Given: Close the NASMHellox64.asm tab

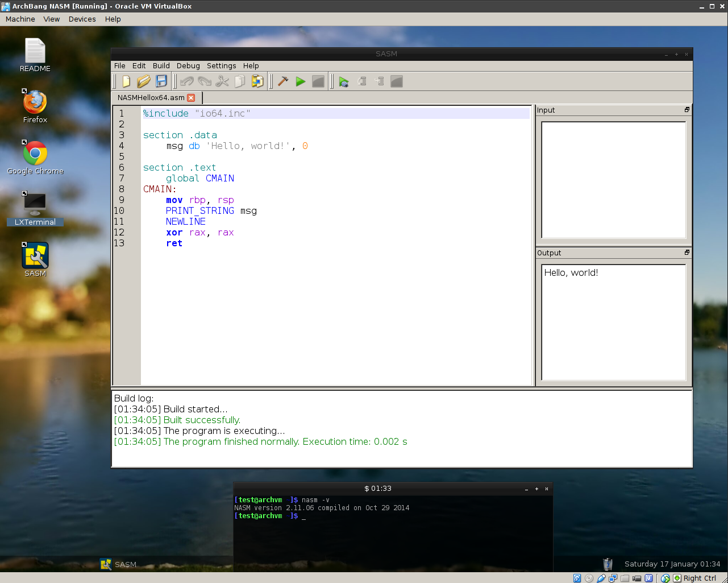Looking at the screenshot, I should (x=191, y=97).
